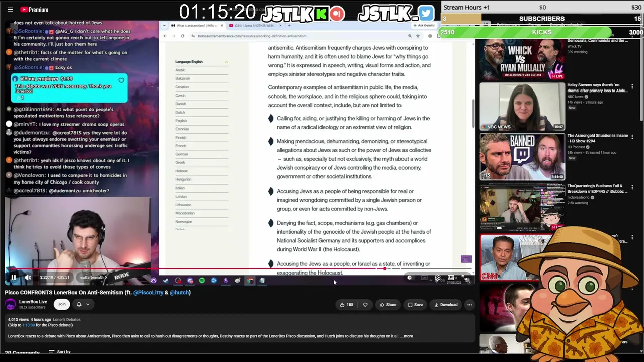Save the video to a playlist
The height and width of the screenshot is (362, 644).
pos(415,305)
